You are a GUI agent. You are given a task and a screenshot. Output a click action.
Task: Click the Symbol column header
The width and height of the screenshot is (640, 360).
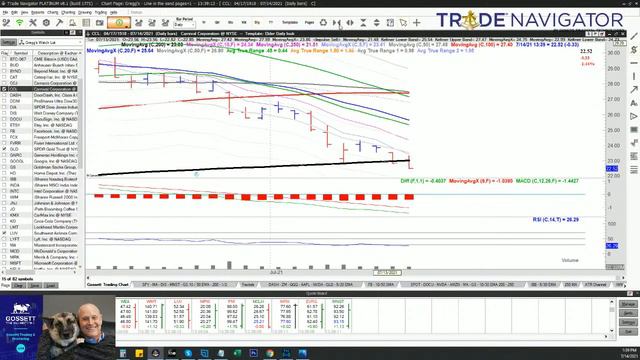point(21,53)
